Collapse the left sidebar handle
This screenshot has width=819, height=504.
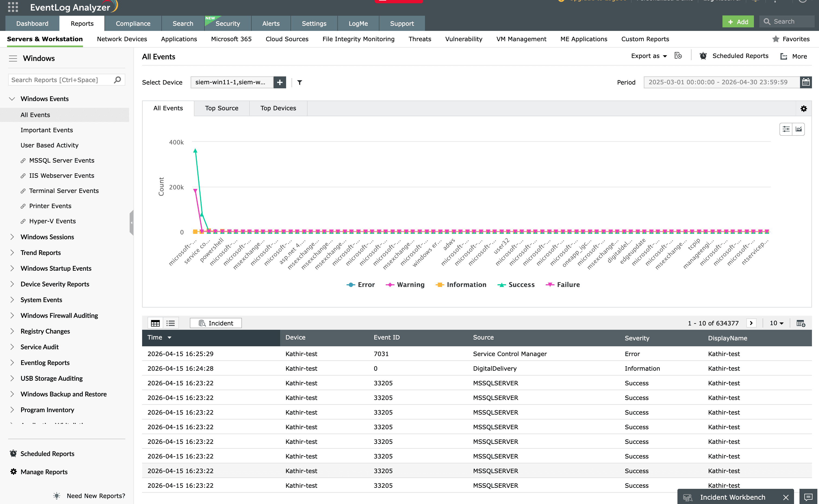(132, 223)
